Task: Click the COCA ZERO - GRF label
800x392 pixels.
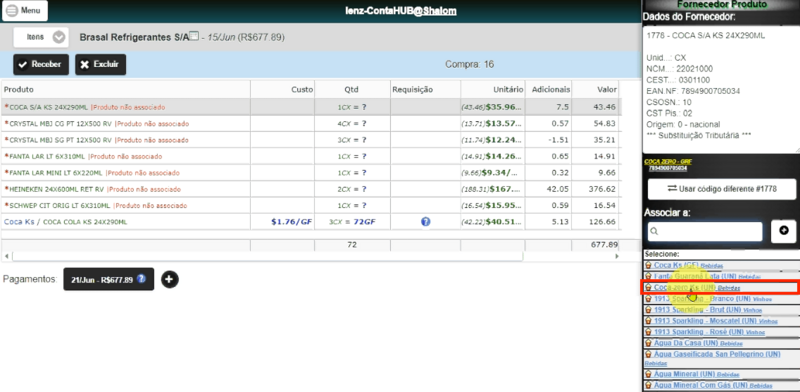Action: point(667,162)
